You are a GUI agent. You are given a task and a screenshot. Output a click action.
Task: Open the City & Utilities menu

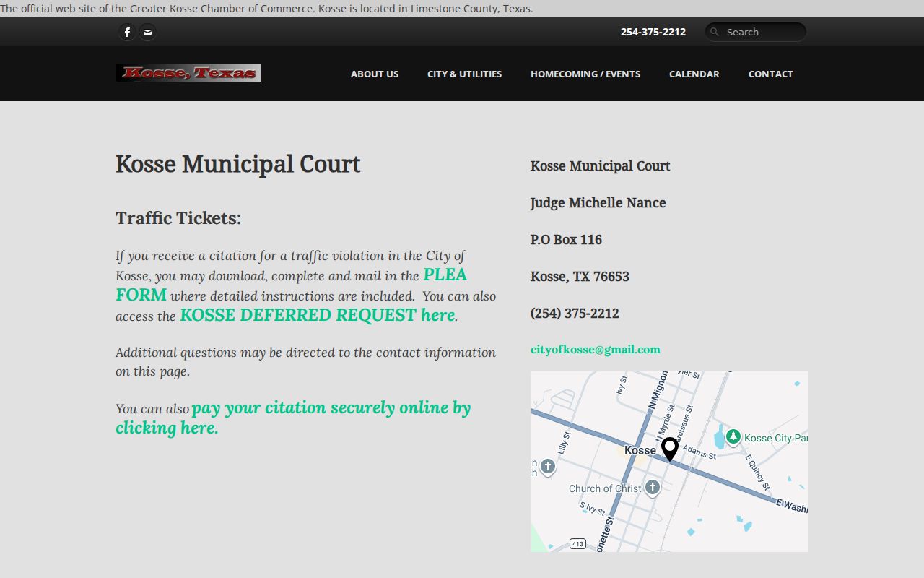464,74
